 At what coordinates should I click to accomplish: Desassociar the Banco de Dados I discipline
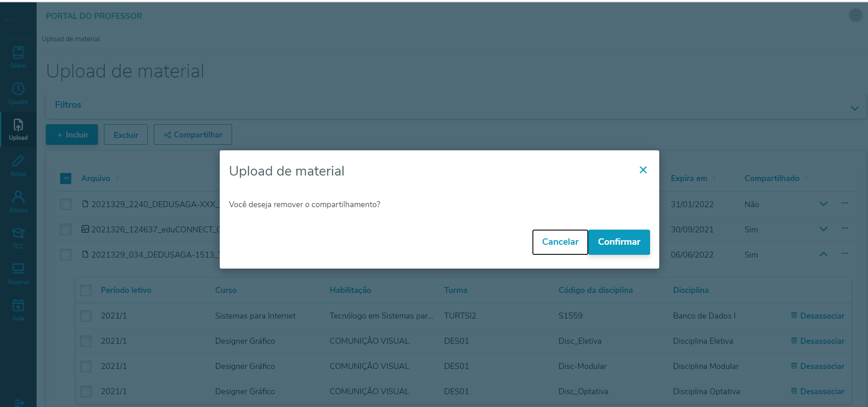tap(818, 316)
